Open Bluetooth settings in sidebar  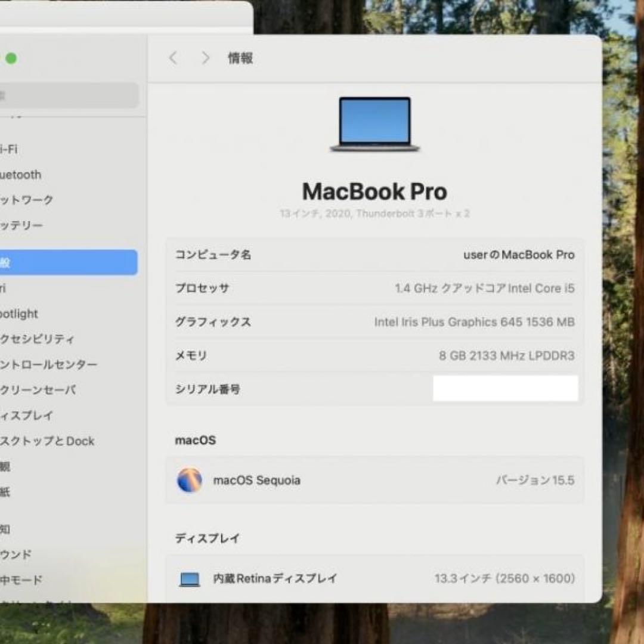coord(20,175)
